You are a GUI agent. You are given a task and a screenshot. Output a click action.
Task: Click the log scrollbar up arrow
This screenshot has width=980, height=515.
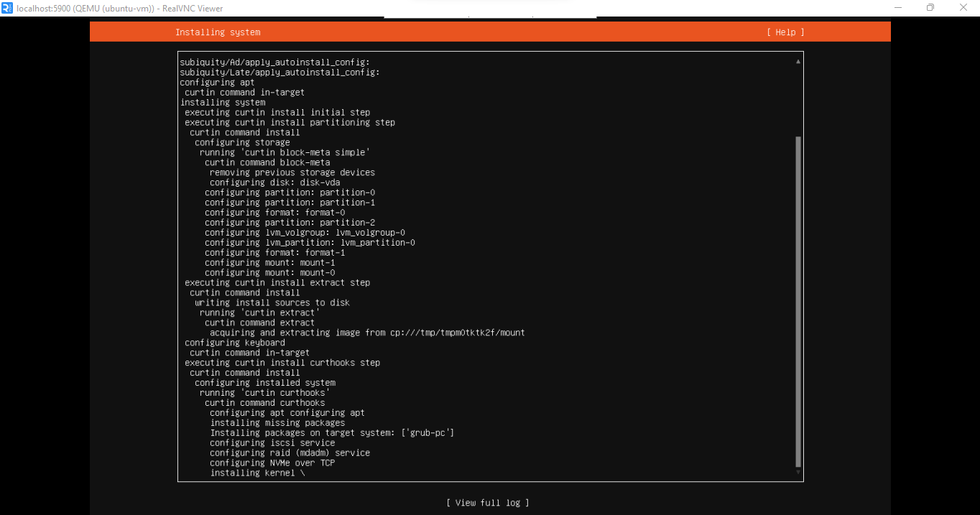[798, 62]
